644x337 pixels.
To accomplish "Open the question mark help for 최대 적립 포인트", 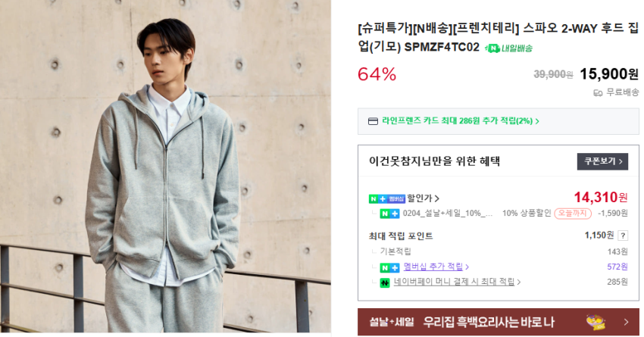I will point(623,236).
